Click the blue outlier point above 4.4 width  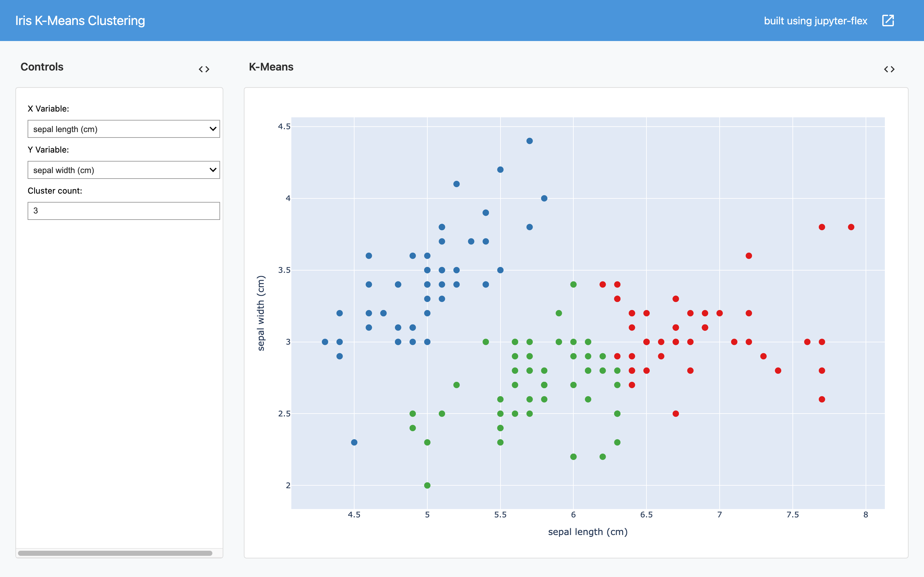click(530, 140)
